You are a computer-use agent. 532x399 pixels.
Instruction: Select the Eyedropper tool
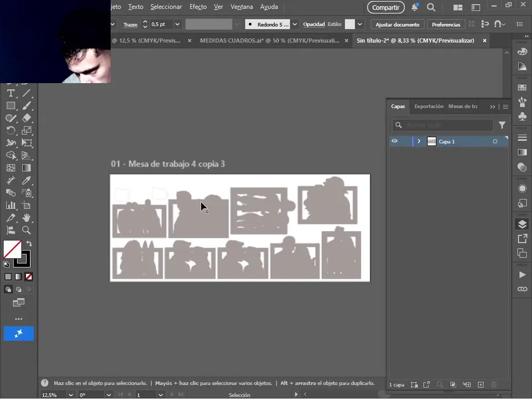27,180
